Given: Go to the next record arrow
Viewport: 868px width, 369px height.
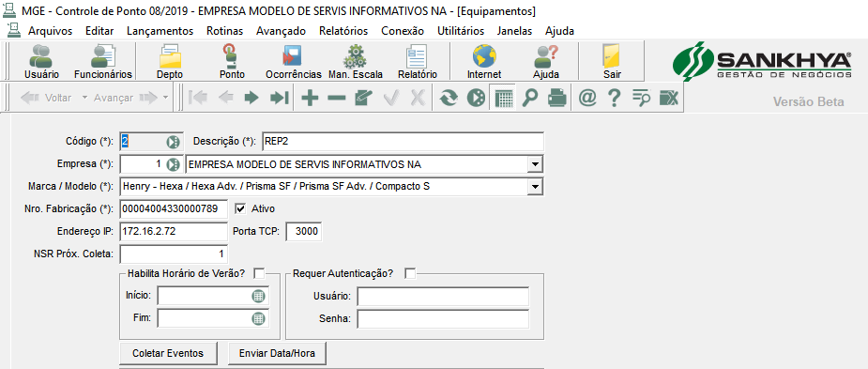Looking at the screenshot, I should pyautogui.click(x=251, y=98).
